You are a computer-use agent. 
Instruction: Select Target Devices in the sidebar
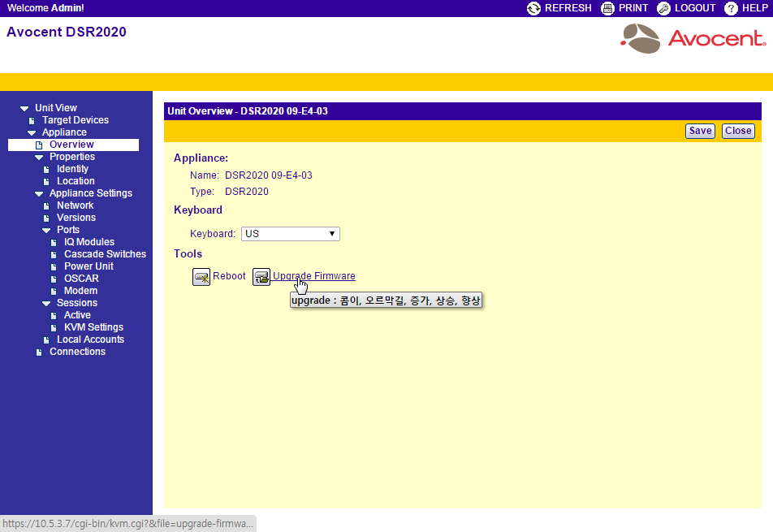point(76,120)
